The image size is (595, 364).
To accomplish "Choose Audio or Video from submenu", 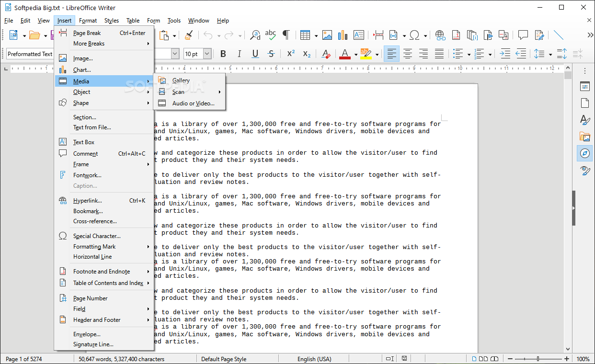I will coord(189,103).
